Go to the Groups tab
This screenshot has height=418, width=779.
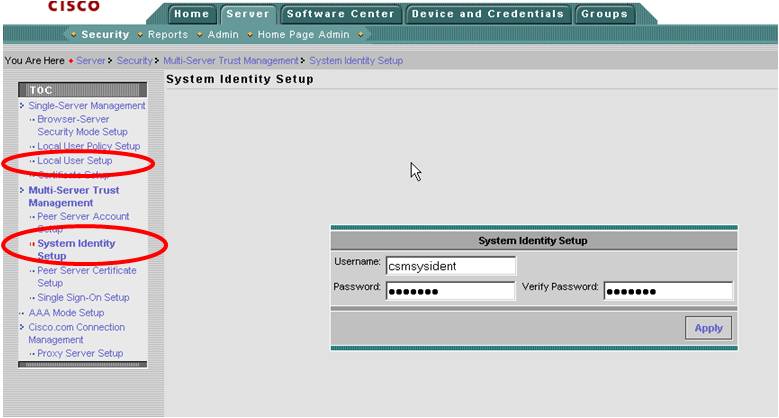[605, 14]
